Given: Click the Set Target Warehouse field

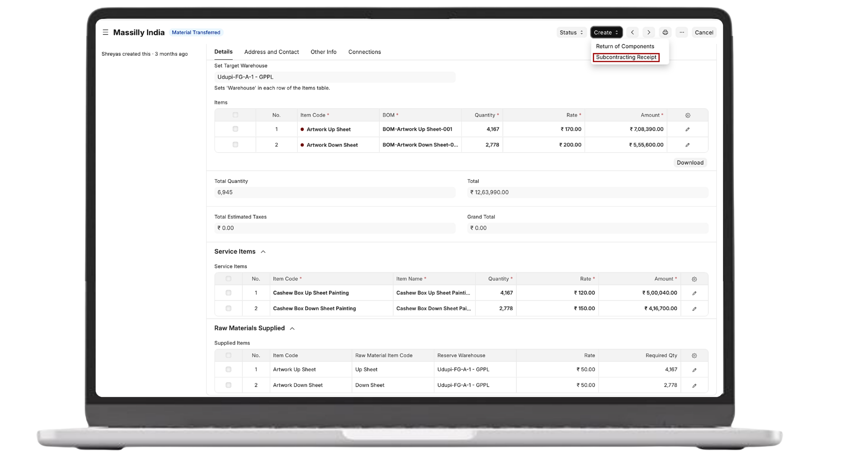Looking at the screenshot, I should [335, 77].
